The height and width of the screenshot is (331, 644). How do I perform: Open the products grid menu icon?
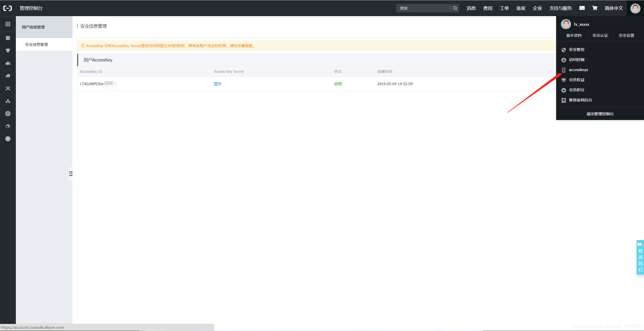[8, 24]
